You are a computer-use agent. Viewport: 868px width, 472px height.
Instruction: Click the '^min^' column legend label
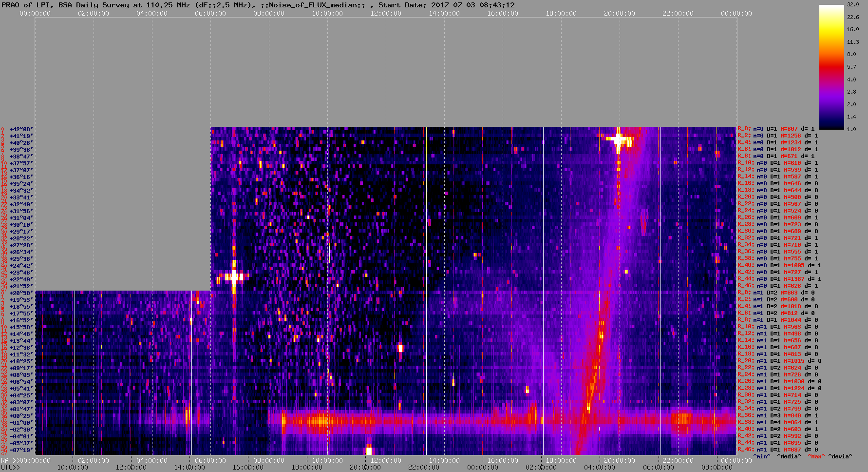click(762, 456)
